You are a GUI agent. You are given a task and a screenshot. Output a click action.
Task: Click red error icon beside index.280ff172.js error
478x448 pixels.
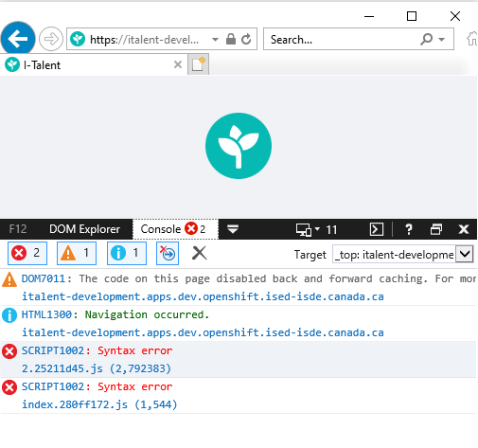point(9,387)
